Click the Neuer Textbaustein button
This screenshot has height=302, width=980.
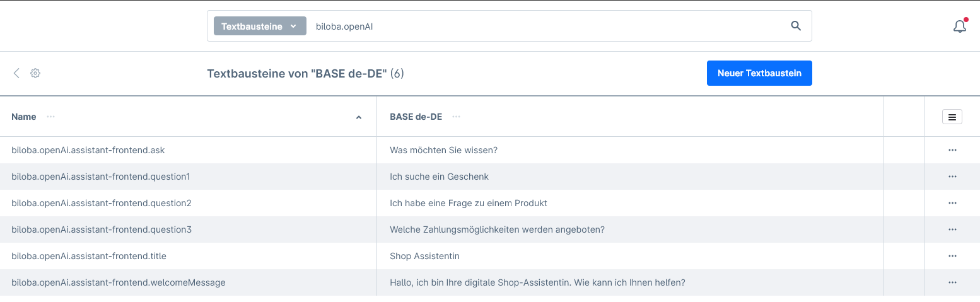point(759,73)
